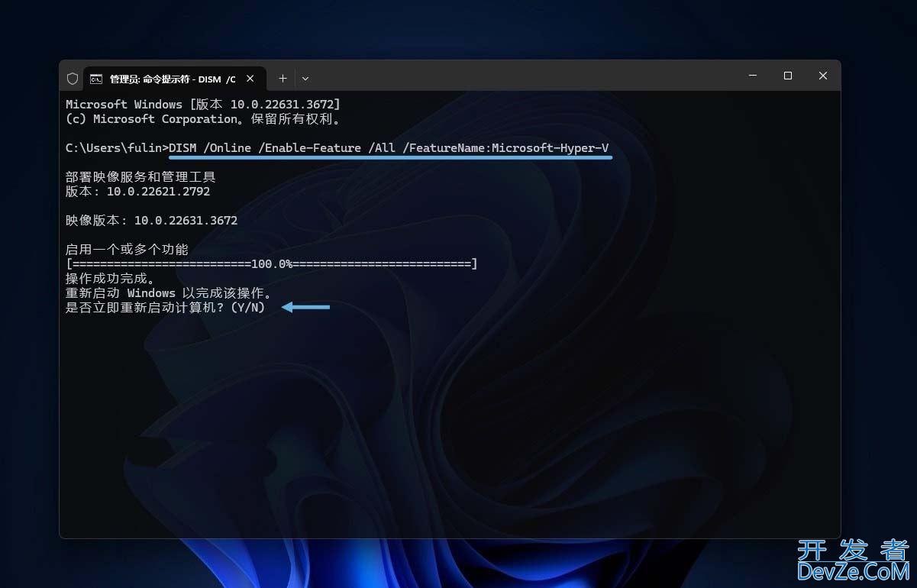Screen dimensions: 917x588
Task: Click the DISM /Online /Enable-Feature command text
Action: click(x=389, y=147)
